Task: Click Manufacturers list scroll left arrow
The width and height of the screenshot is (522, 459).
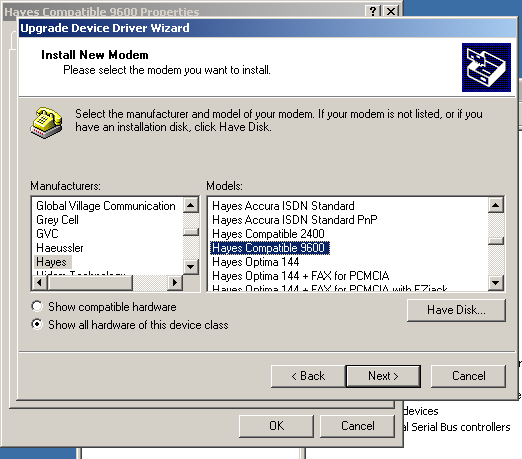Action: click(x=40, y=283)
